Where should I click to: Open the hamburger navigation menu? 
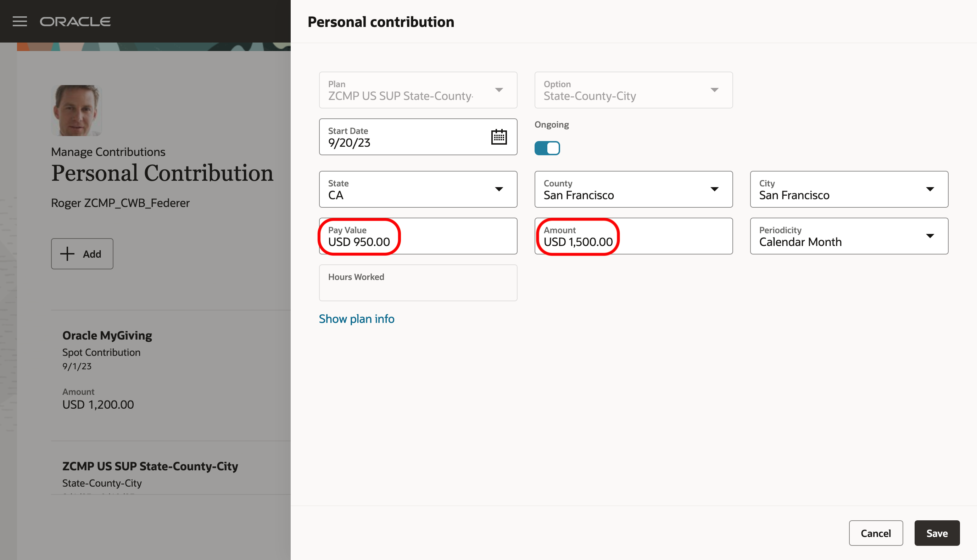coord(19,22)
